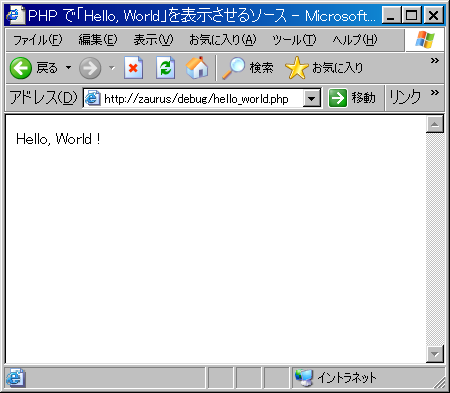Click the Hello, World ! page text
Screen dimensions: 450x393
pyautogui.click(x=58, y=139)
